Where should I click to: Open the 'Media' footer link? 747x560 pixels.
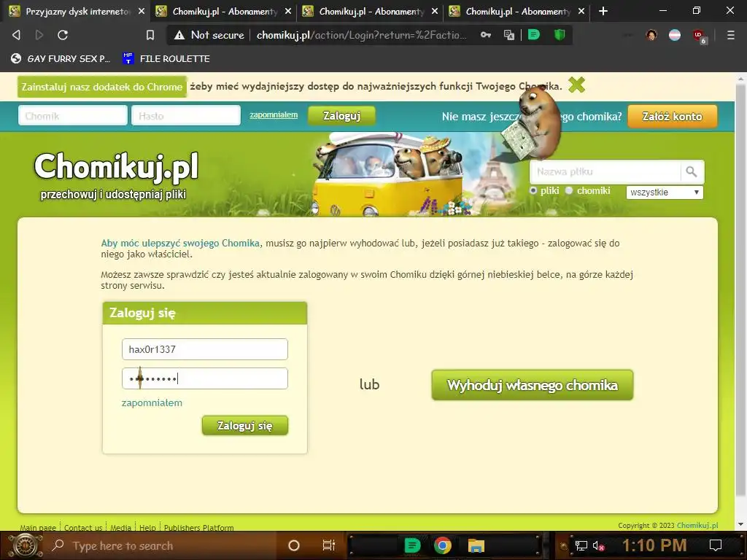pyautogui.click(x=120, y=528)
